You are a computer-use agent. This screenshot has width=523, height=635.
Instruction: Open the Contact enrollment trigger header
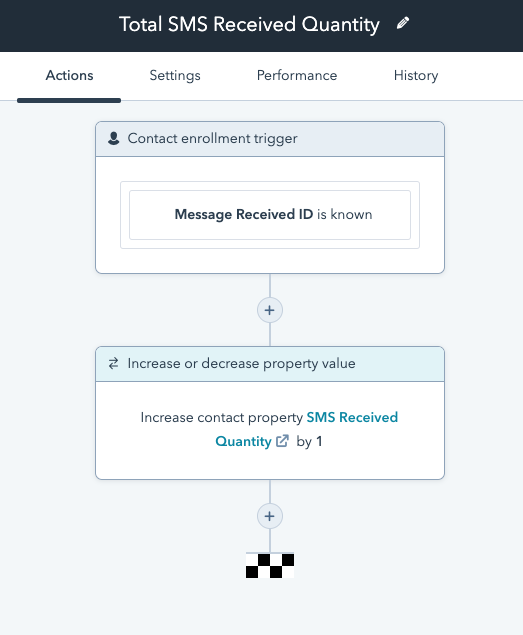(270, 139)
